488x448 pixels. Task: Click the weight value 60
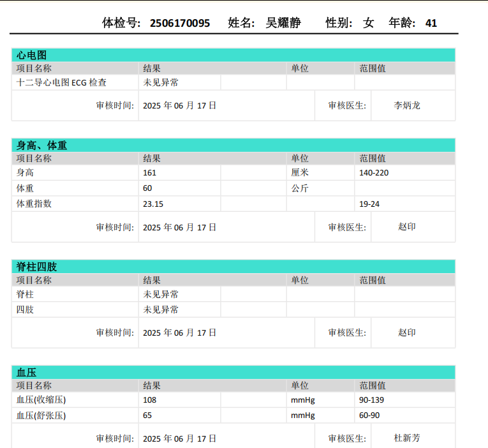[148, 188]
